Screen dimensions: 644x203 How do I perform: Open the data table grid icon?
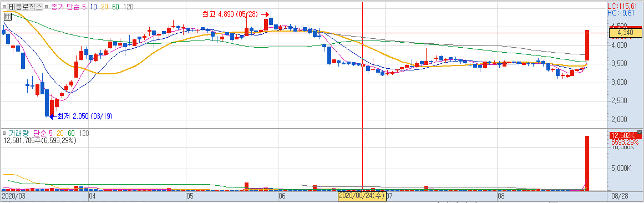coord(7,17)
